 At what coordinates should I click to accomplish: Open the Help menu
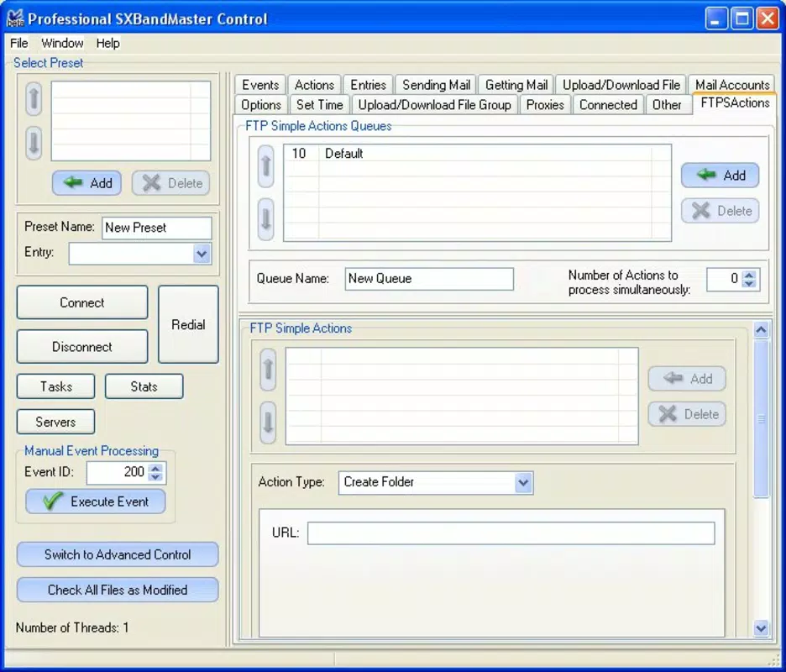(107, 43)
